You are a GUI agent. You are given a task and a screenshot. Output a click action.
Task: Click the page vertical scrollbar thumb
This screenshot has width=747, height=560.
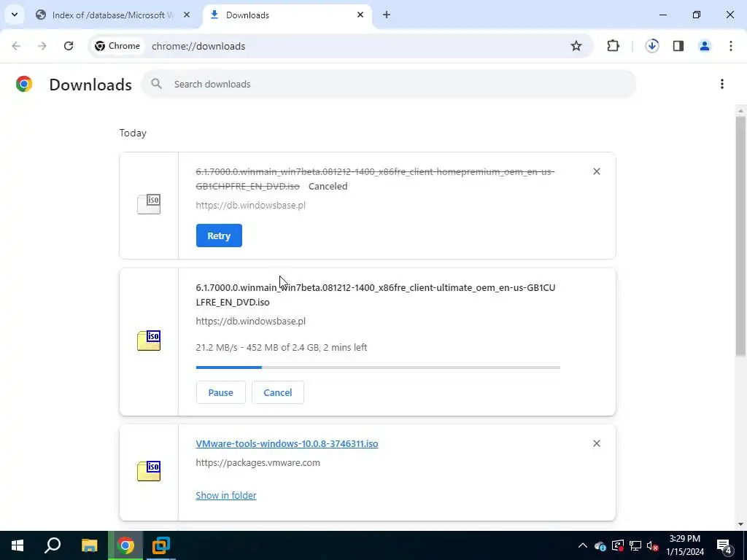point(740,236)
